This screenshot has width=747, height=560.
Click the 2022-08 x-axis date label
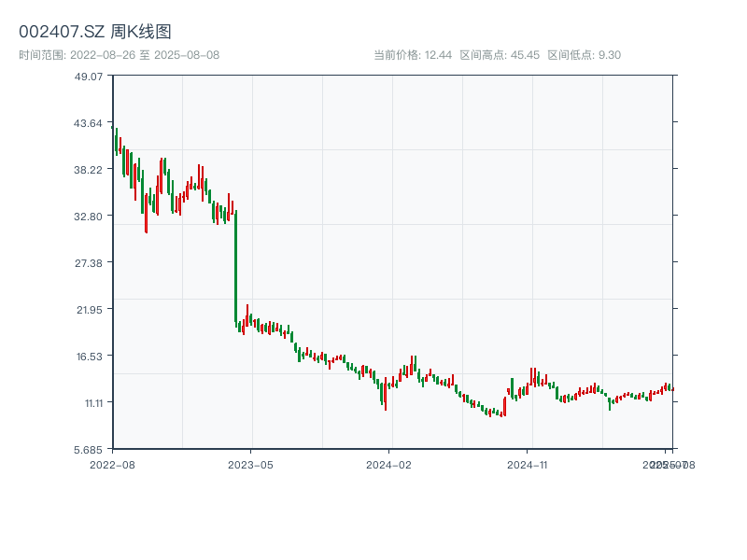pos(112,464)
